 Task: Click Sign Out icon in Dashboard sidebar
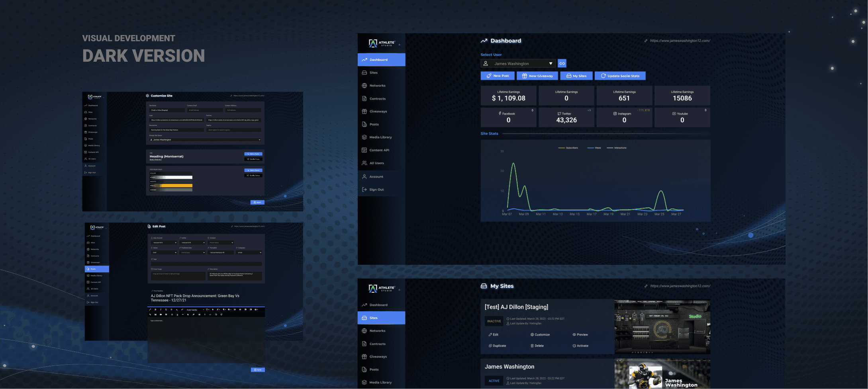pyautogui.click(x=364, y=190)
